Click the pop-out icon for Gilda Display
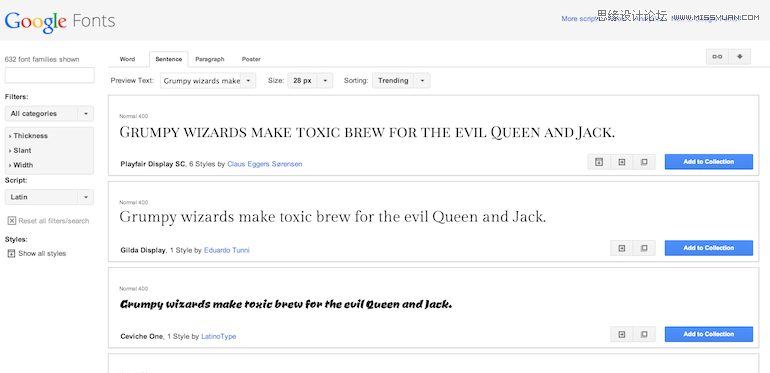 coord(644,248)
